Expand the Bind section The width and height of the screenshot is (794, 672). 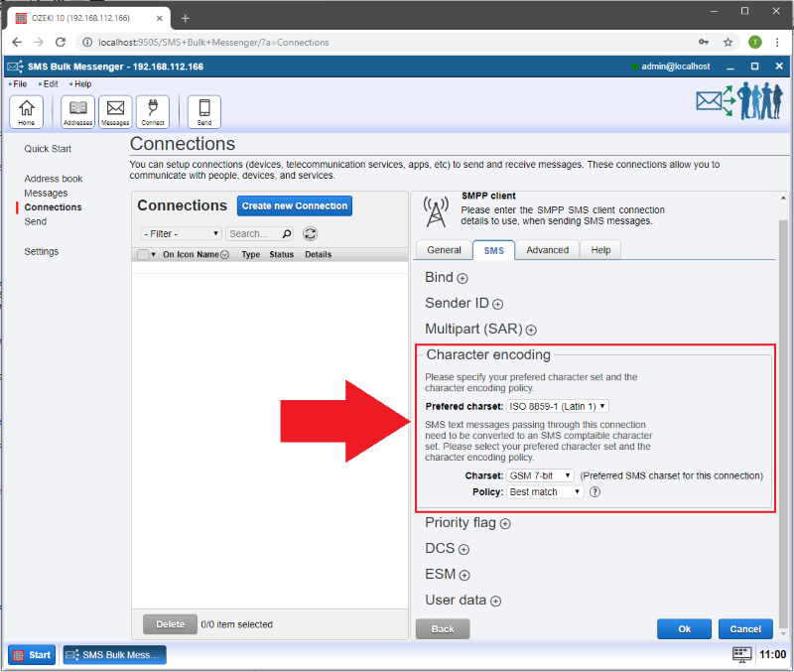463,279
